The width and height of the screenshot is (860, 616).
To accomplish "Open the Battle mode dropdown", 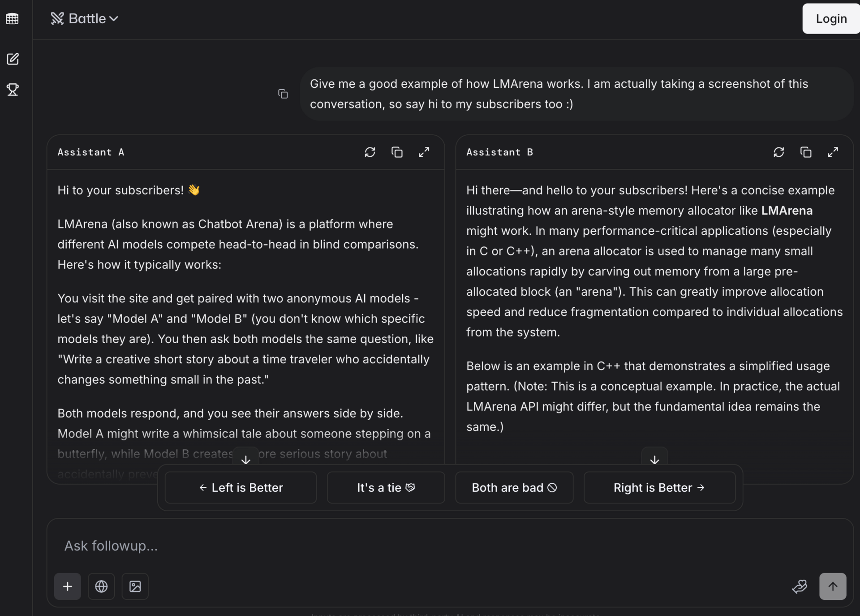I will click(x=85, y=19).
